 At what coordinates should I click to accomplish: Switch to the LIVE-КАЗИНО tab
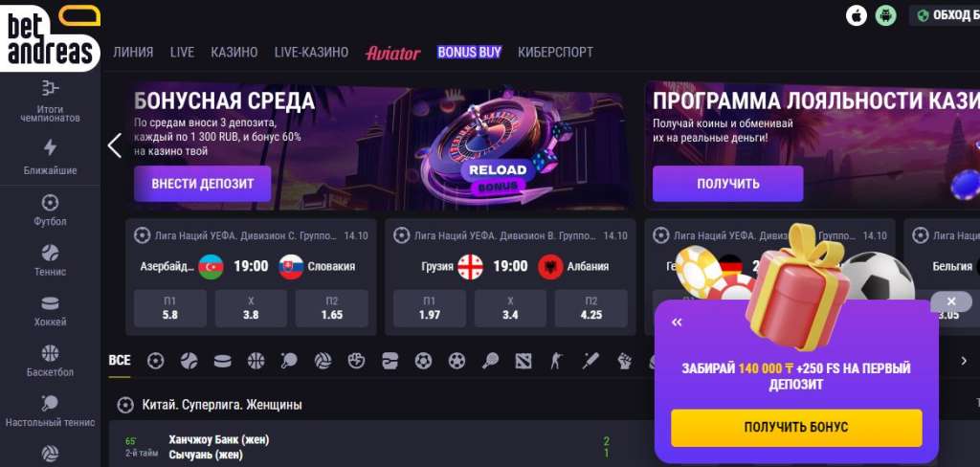(x=311, y=53)
